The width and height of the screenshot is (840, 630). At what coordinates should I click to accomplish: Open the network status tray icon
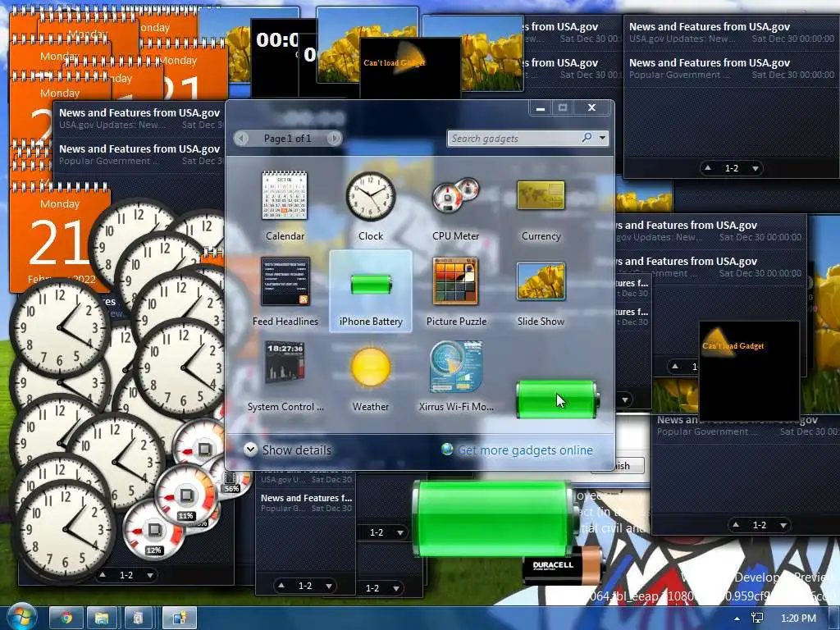(x=757, y=619)
